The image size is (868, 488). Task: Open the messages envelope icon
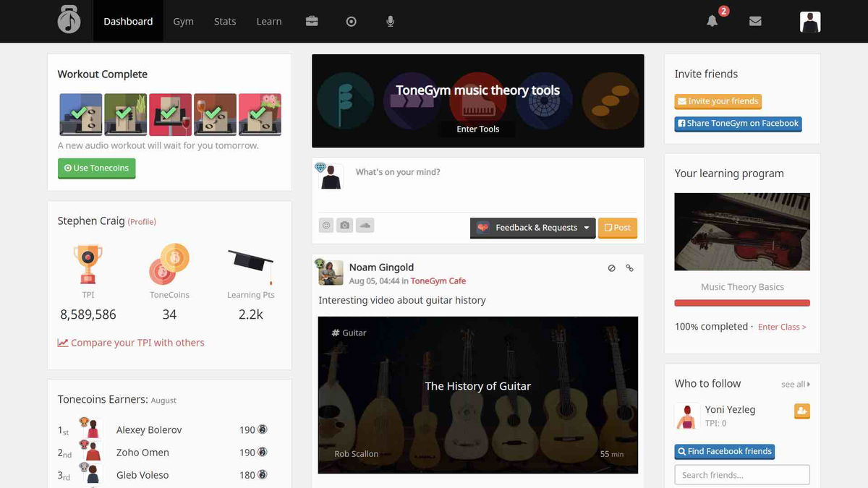pyautogui.click(x=755, y=22)
